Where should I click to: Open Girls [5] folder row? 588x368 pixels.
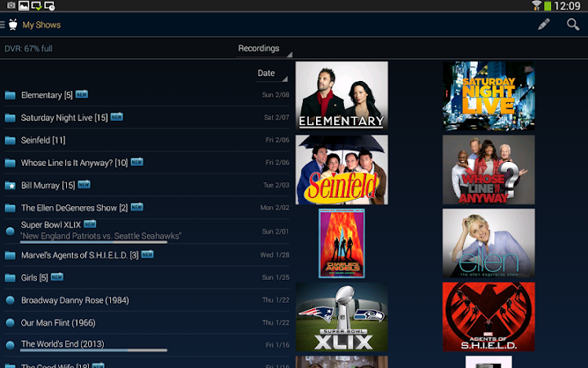point(147,278)
